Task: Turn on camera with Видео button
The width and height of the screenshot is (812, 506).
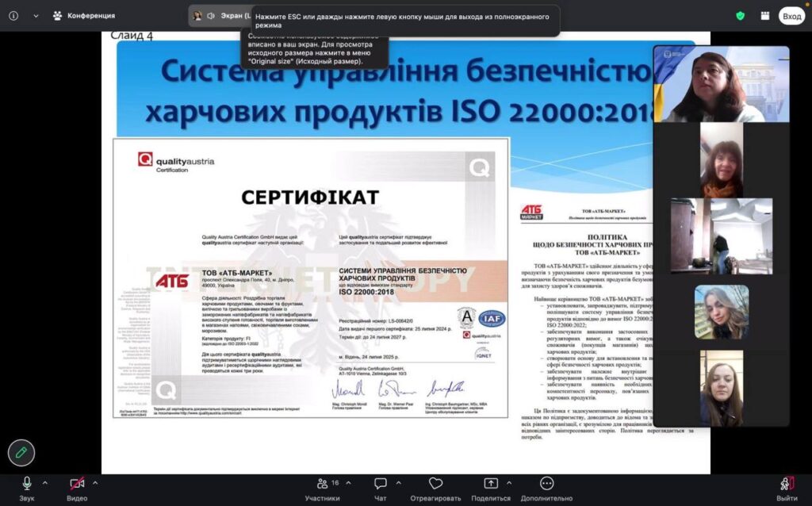Action: click(77, 485)
